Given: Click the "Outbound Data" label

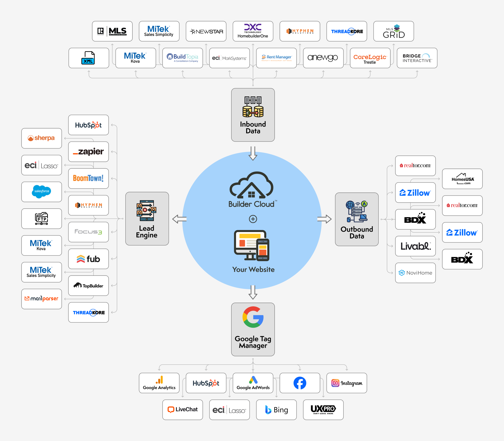Looking at the screenshot, I should pyautogui.click(x=357, y=233).
